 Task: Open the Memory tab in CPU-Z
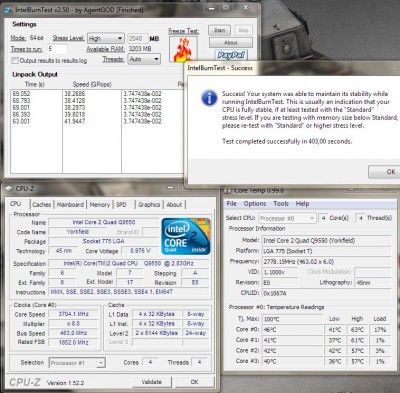point(100,204)
